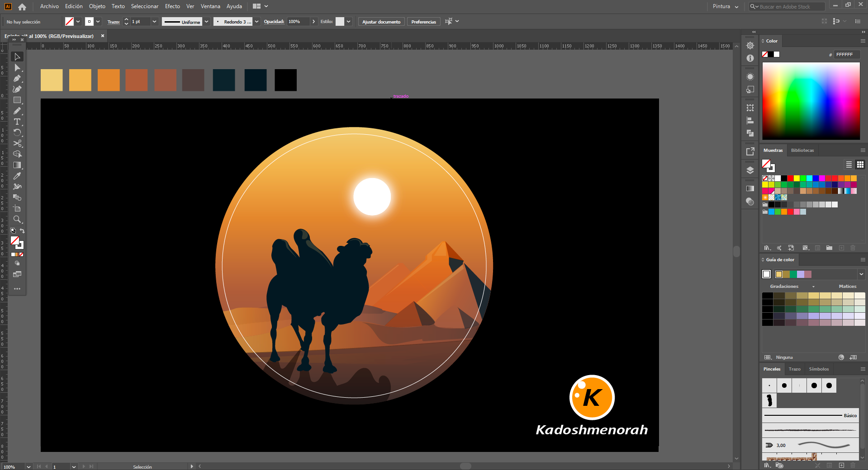
Task: Toggle Draw Behind drawing mode icon
Action: tap(17, 263)
